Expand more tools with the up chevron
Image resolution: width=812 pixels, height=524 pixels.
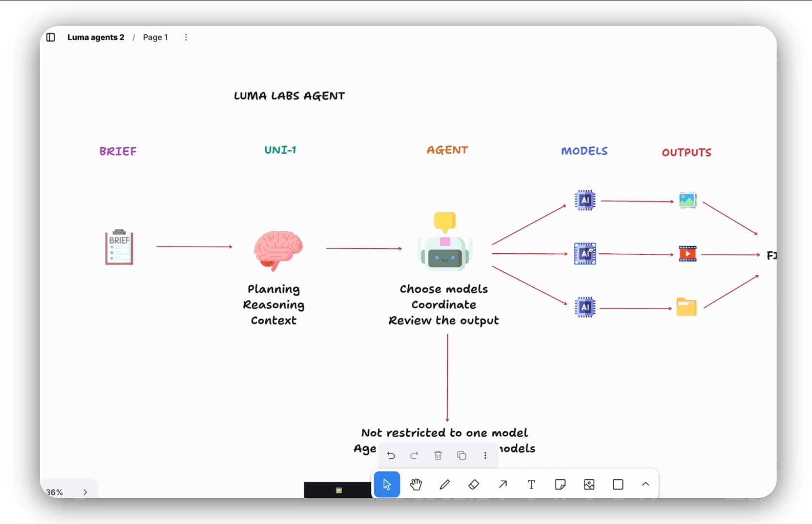tap(646, 484)
